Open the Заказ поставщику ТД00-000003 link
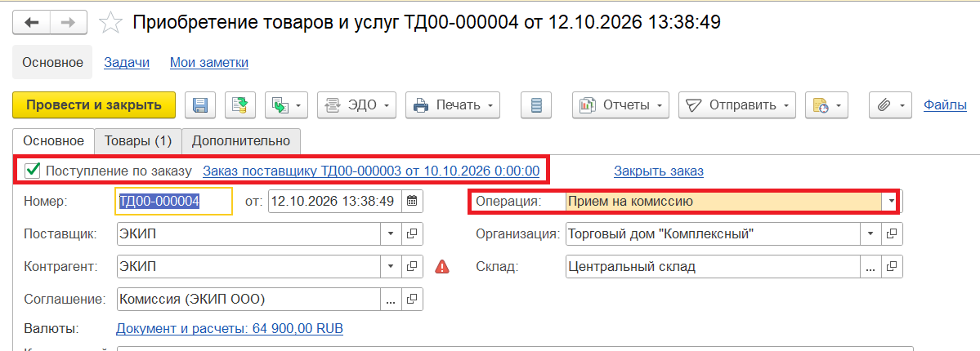 point(371,171)
